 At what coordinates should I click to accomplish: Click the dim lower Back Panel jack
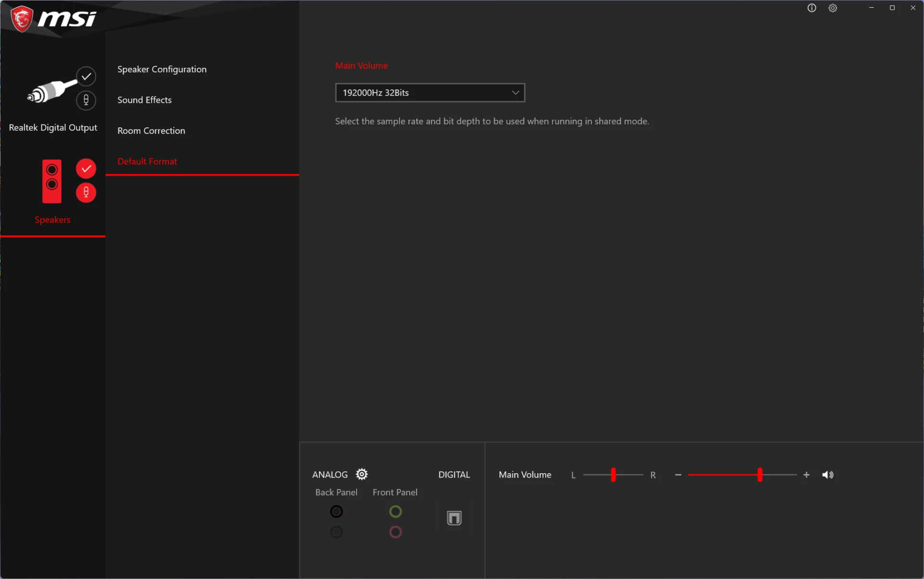(336, 532)
